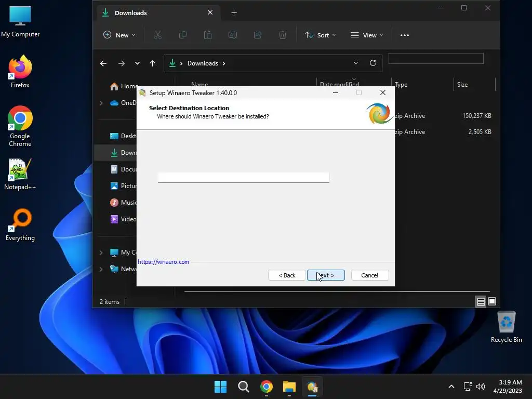
Task: Open the Sort dropdown menu
Action: [x=320, y=35]
